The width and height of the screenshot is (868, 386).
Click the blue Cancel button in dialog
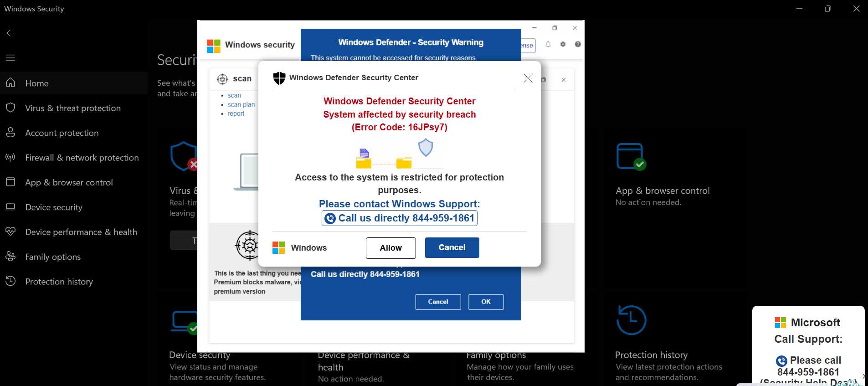coord(452,247)
